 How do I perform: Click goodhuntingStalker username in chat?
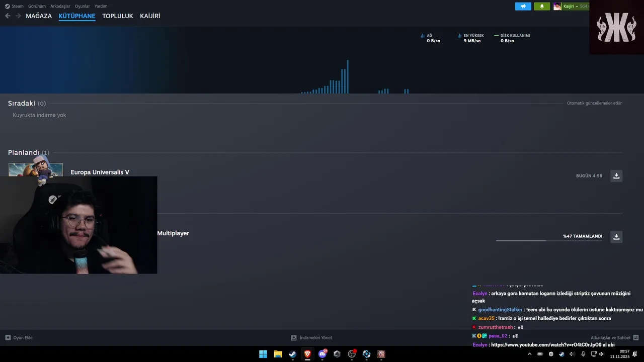pos(500,310)
